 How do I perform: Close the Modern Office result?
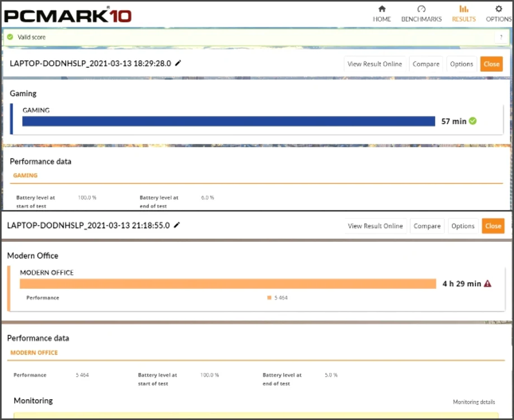493,226
